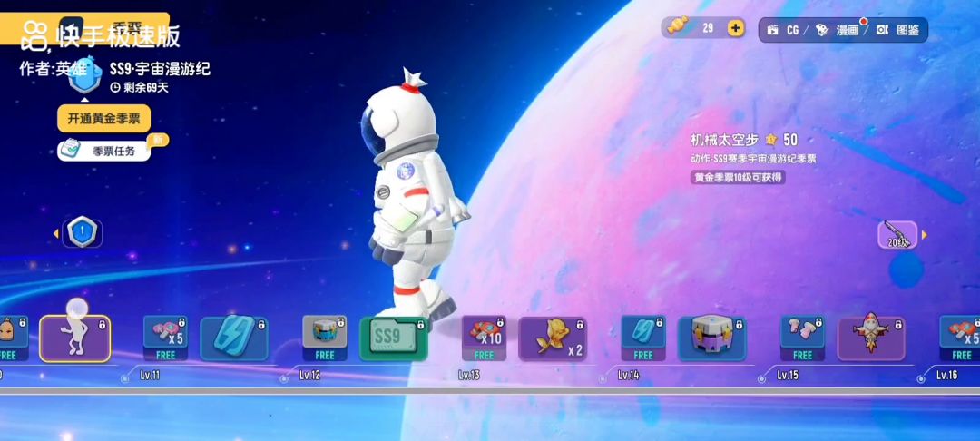The width and height of the screenshot is (980, 441).
Task: Click lock icon on rocket reward
Action: pos(898,324)
